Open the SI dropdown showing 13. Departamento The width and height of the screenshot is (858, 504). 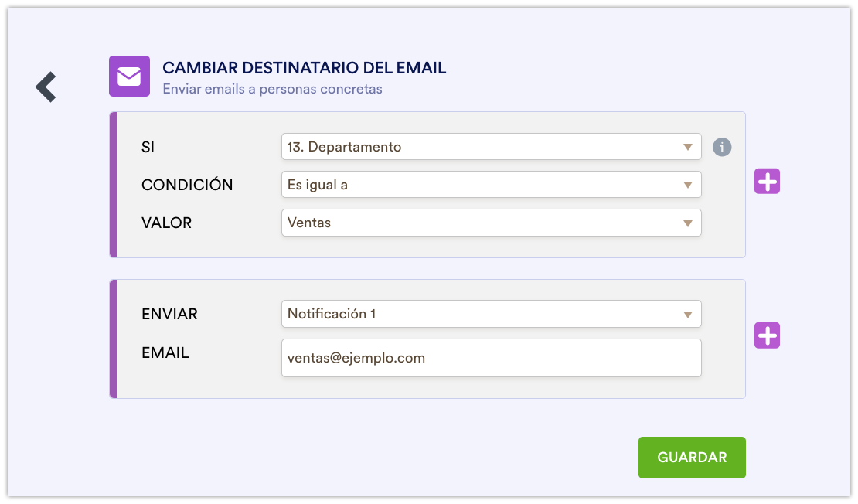[491, 147]
